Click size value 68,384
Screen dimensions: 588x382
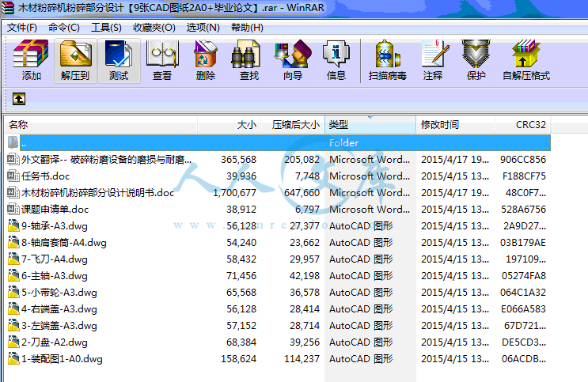241,342
